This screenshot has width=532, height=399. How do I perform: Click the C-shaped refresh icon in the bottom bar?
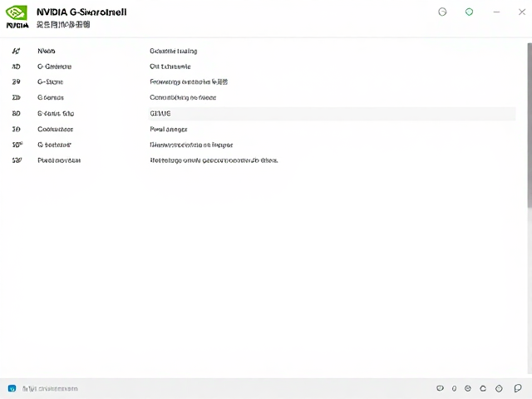[x=483, y=388]
